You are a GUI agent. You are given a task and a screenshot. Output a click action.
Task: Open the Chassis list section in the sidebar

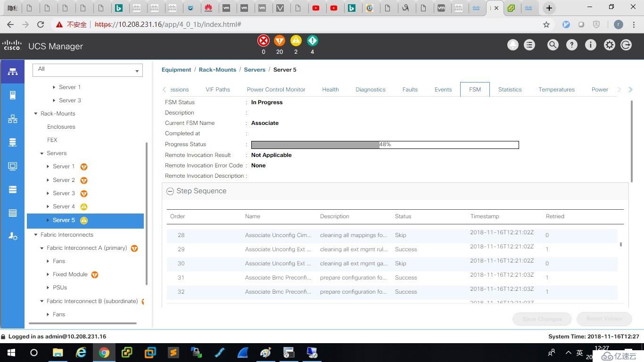tap(13, 213)
